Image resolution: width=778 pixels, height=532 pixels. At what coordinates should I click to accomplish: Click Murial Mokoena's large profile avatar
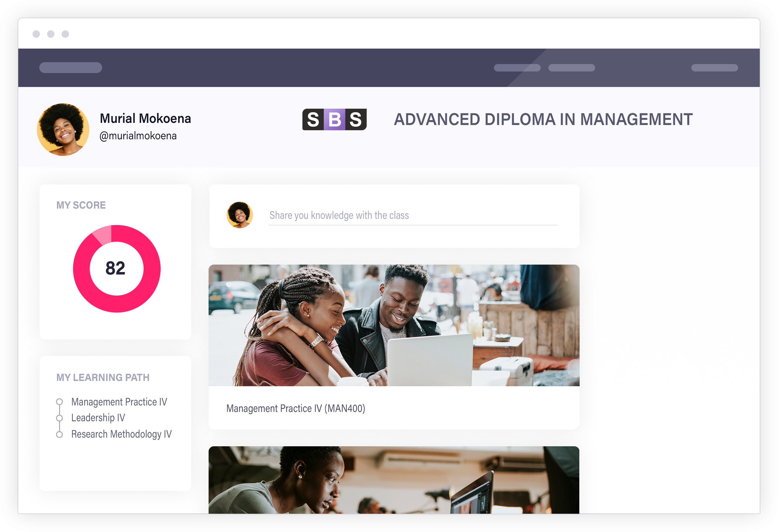coord(63,130)
